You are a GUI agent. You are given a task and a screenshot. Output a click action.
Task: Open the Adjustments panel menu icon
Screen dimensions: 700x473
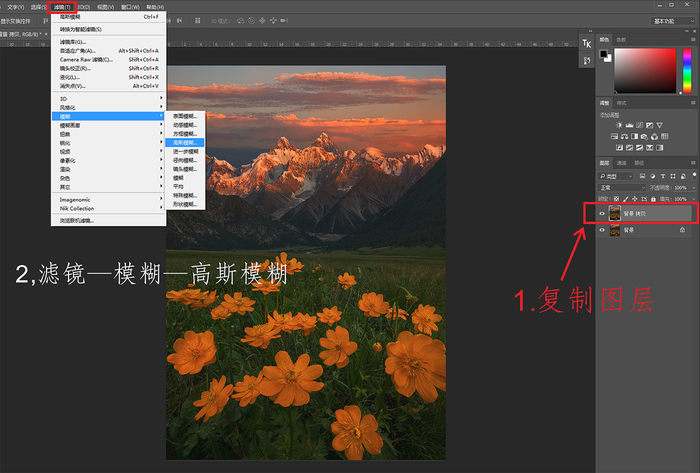point(692,103)
